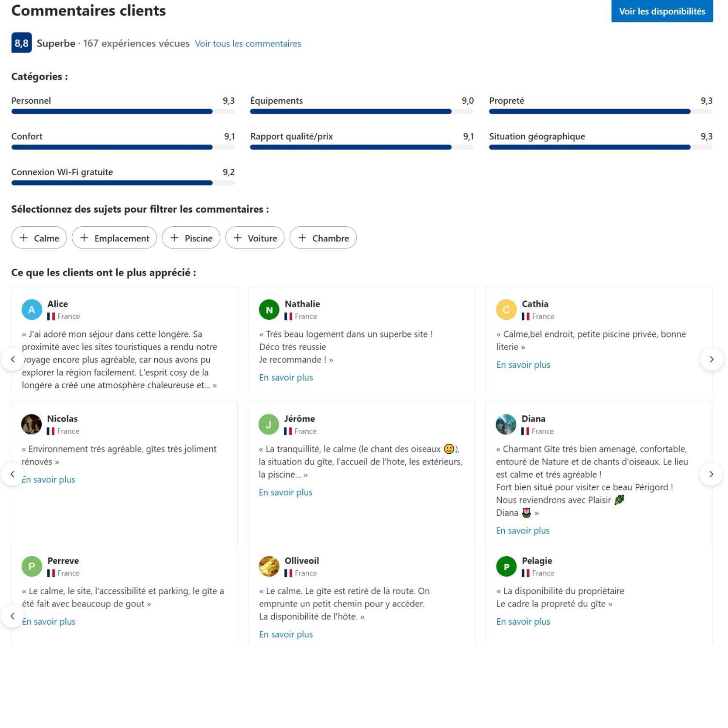Open En savoir plus under Pelagie's review
Screen dimensions: 728x728
(523, 621)
